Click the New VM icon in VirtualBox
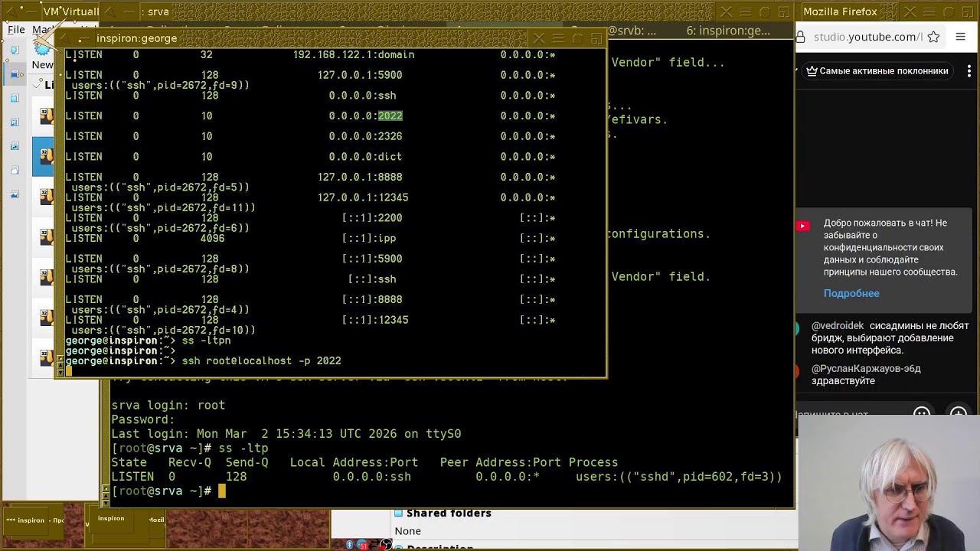The width and height of the screenshot is (980, 551). click(42, 51)
